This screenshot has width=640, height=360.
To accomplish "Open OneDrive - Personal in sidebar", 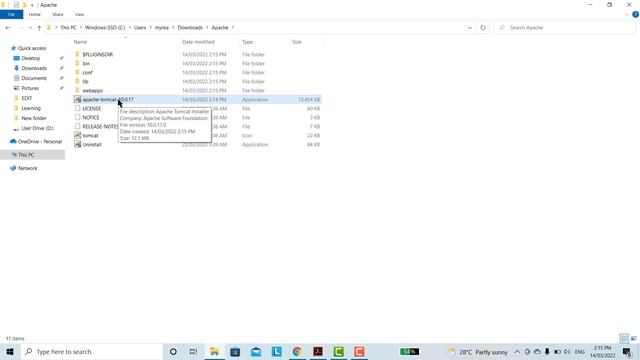I will [x=40, y=142].
